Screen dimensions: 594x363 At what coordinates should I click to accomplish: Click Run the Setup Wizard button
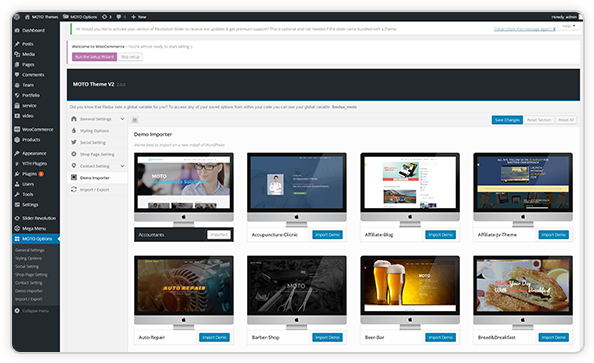94,57
